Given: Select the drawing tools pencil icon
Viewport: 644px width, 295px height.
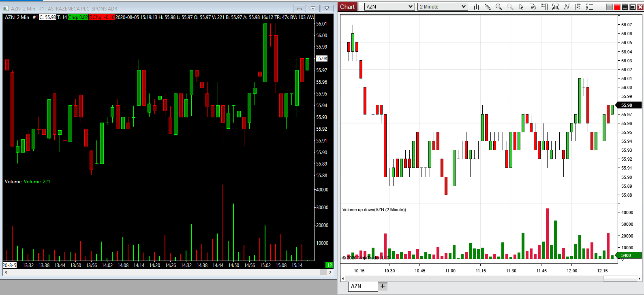Looking at the screenshot, I should [x=488, y=7].
